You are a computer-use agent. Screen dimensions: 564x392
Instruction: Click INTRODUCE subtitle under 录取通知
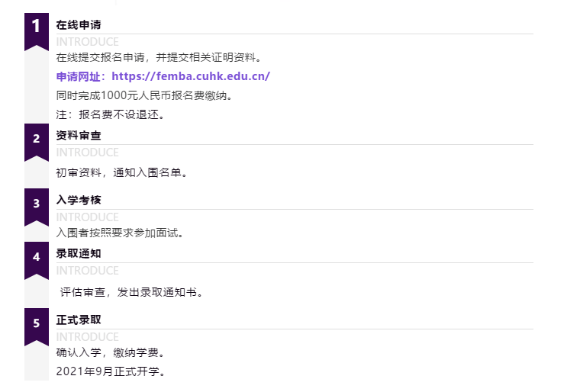point(88,271)
